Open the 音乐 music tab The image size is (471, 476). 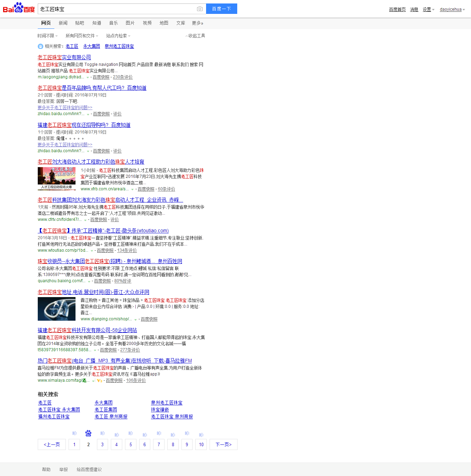coord(114,23)
